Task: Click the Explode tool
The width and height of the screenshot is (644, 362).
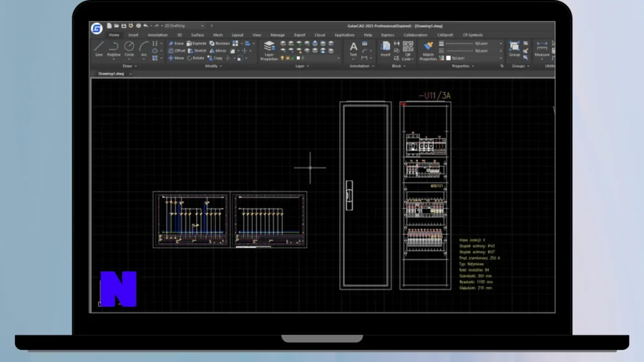Action: click(x=196, y=43)
